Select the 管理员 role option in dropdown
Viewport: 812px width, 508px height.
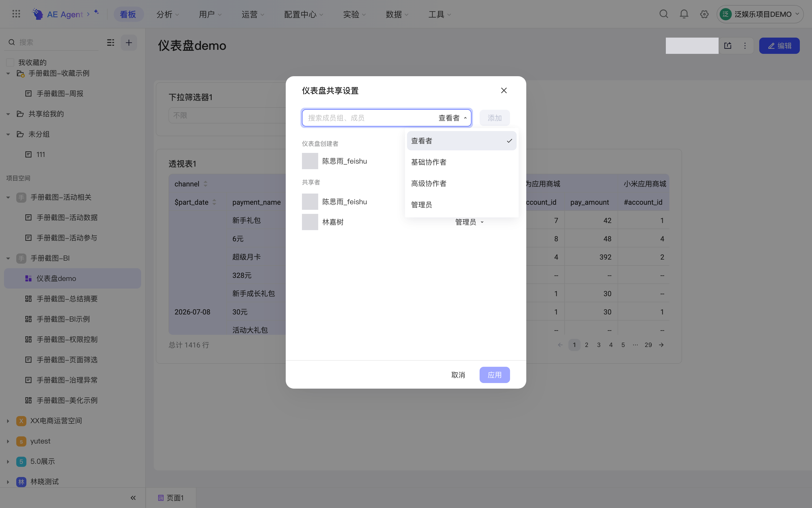(461, 205)
